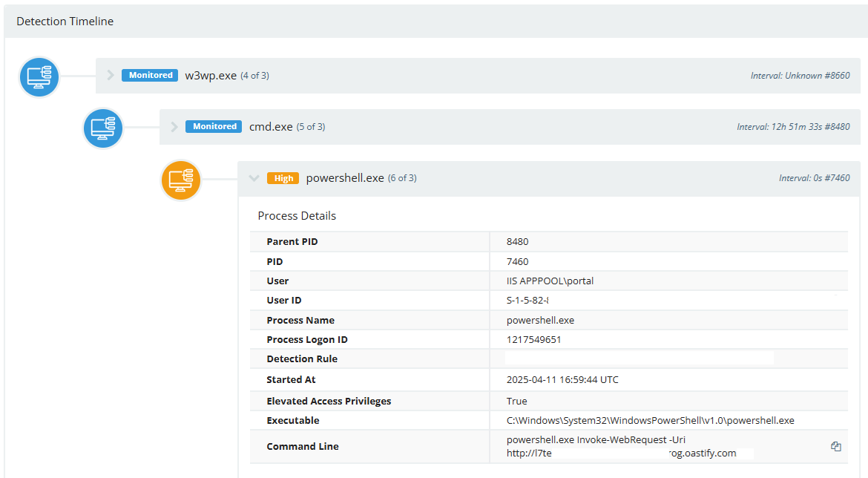Expand the cmd.exe row chevron
The image size is (868, 478).
[x=174, y=126]
